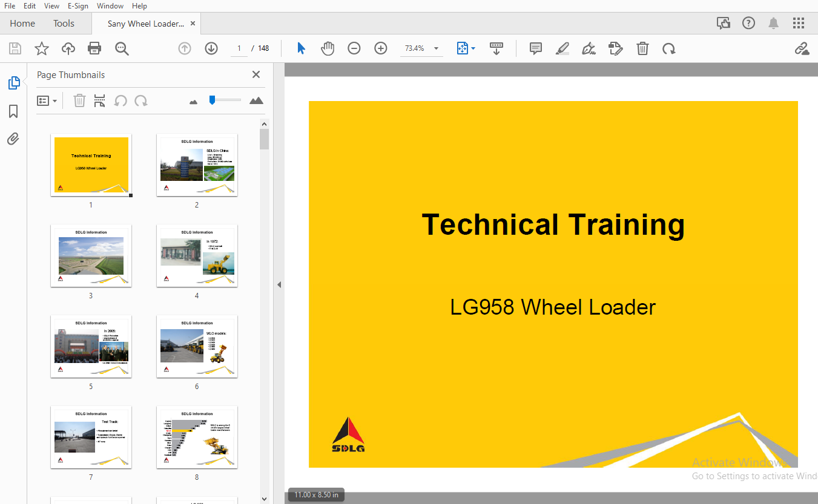
Task: Go to the next page
Action: click(211, 48)
